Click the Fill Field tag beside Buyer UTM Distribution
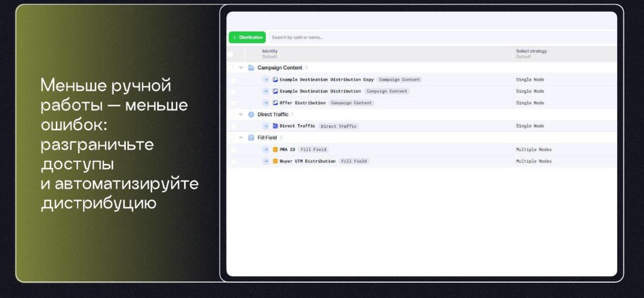 pos(354,162)
